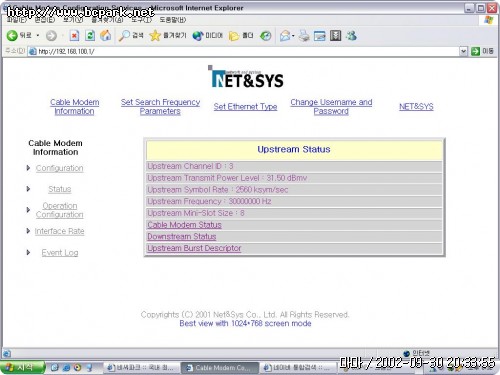The width and height of the screenshot is (500, 375).
Task: Select the Upstream Transmit Power Level row
Action: click(294, 178)
